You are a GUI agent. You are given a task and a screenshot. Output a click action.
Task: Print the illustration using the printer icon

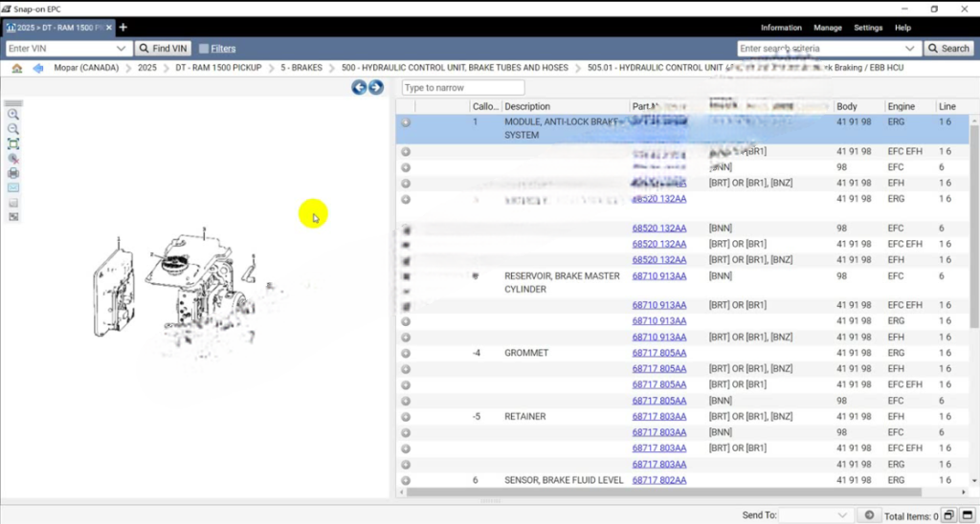point(13,173)
